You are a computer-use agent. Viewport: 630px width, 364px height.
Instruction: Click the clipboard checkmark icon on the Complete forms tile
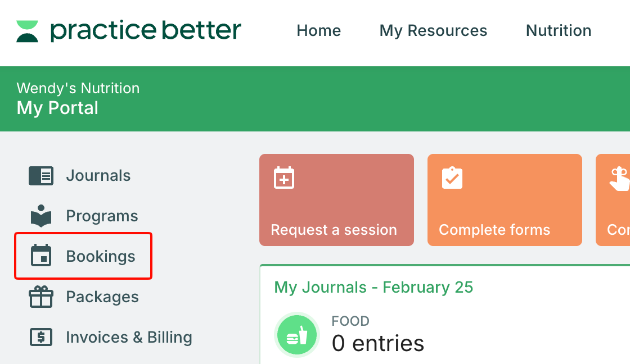[452, 178]
